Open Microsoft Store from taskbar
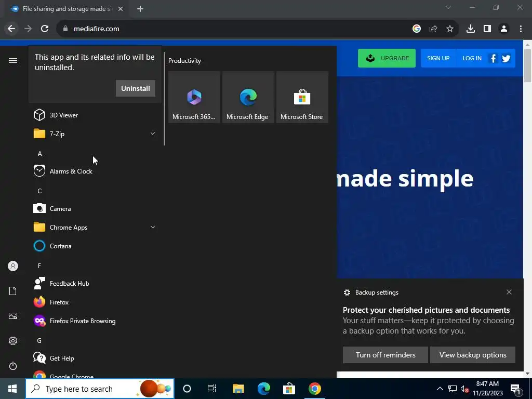Screen dimensions: 532x399 click(x=289, y=389)
